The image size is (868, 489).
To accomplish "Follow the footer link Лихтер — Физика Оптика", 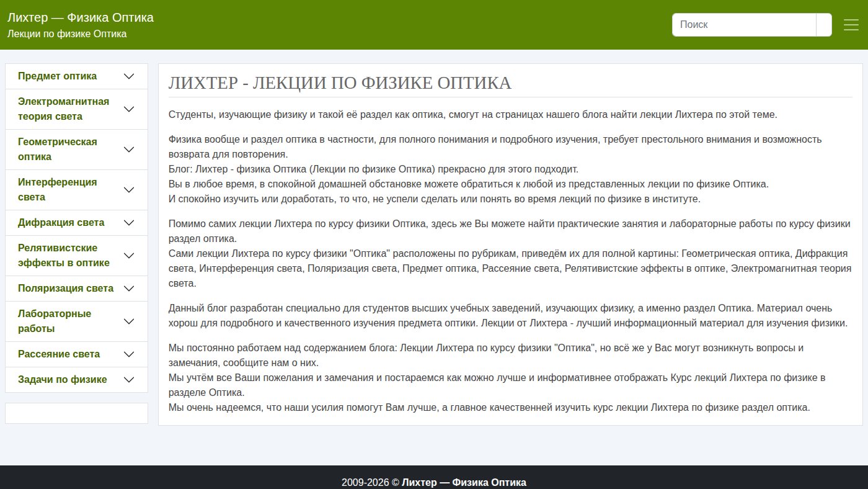I will 464,482.
